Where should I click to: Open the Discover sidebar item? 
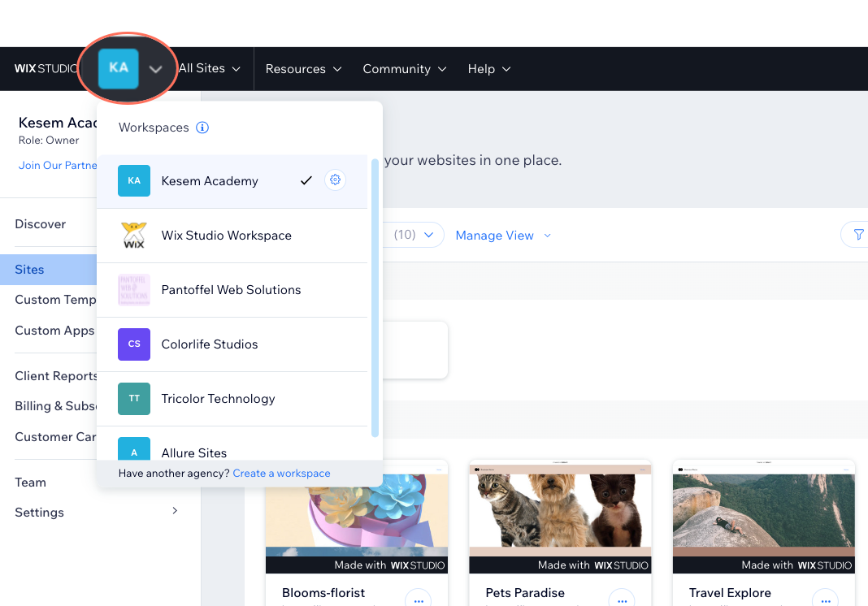[x=41, y=224]
